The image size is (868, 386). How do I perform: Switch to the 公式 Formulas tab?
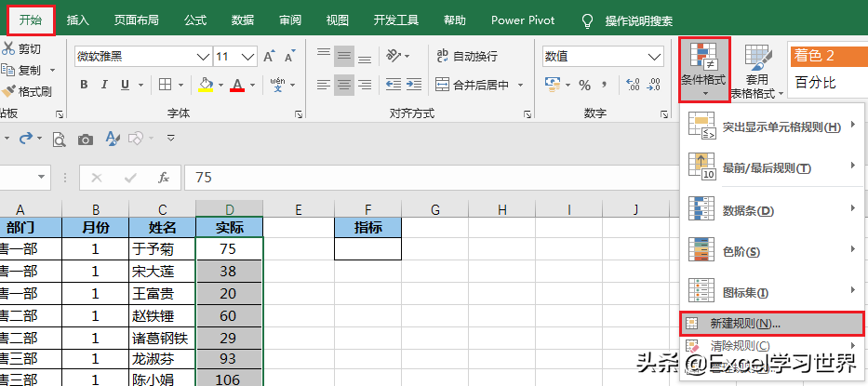coord(195,20)
